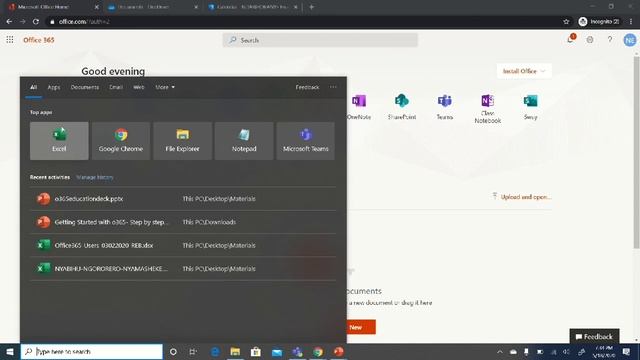The height and width of the screenshot is (360, 640).
Task: Click the page vertical scrollbar
Action: pyautogui.click(x=636, y=152)
